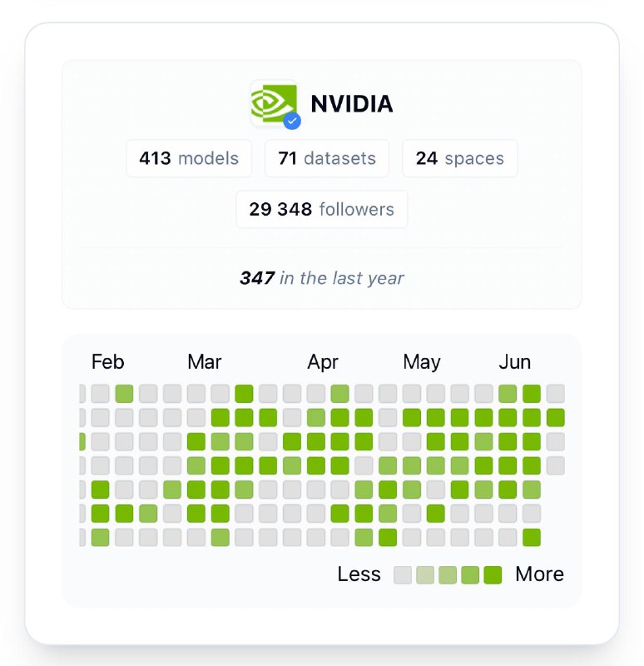The width and height of the screenshot is (644, 666).
Task: Select the Apr month label
Action: point(323,362)
